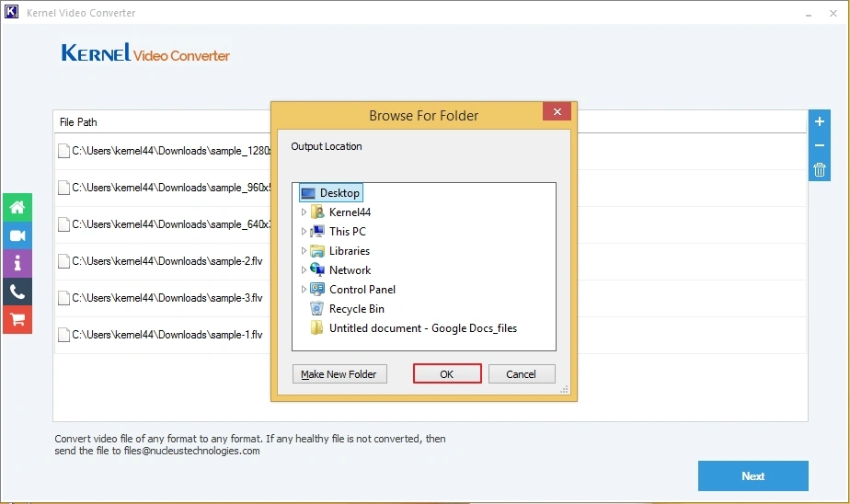Select the sample-1.flv file path text
The width and height of the screenshot is (850, 504).
(167, 335)
